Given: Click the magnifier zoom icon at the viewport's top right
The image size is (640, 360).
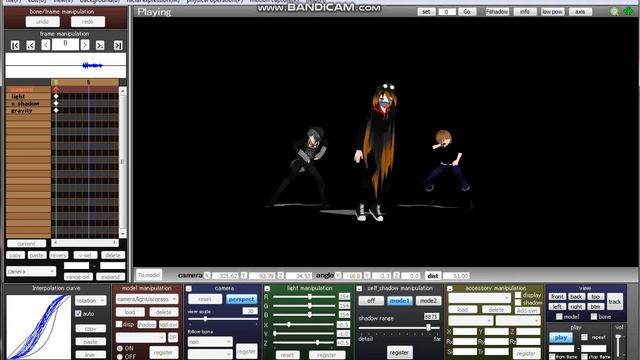Looking at the screenshot, I should coord(614,11).
